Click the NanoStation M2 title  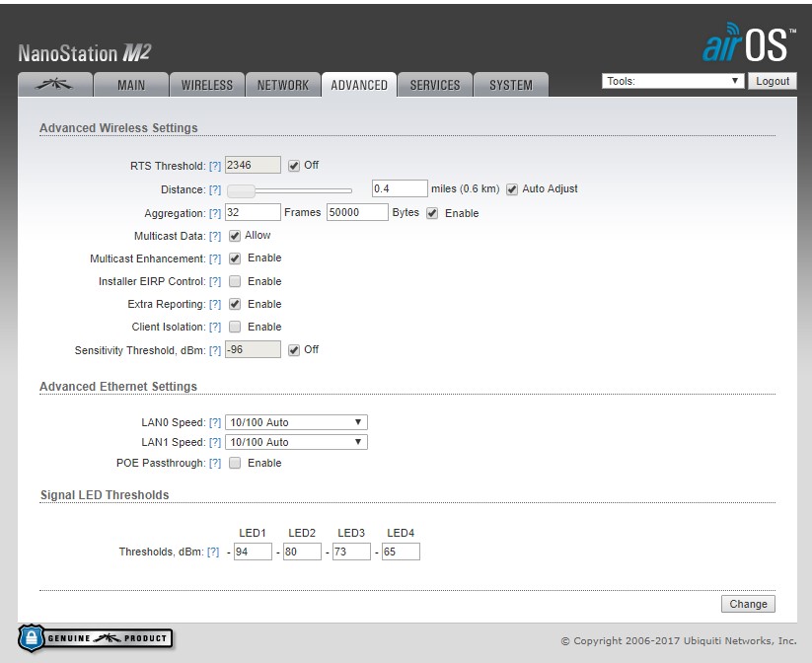[x=85, y=53]
